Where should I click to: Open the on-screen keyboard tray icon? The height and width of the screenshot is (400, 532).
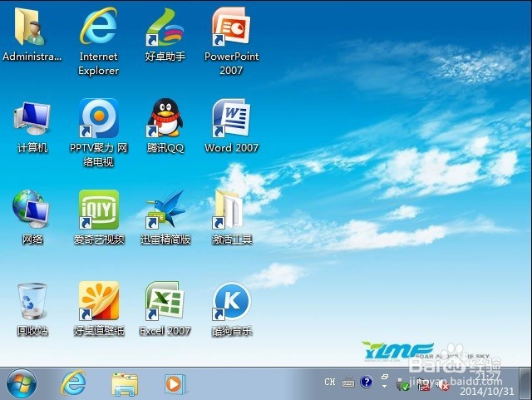coord(348,383)
